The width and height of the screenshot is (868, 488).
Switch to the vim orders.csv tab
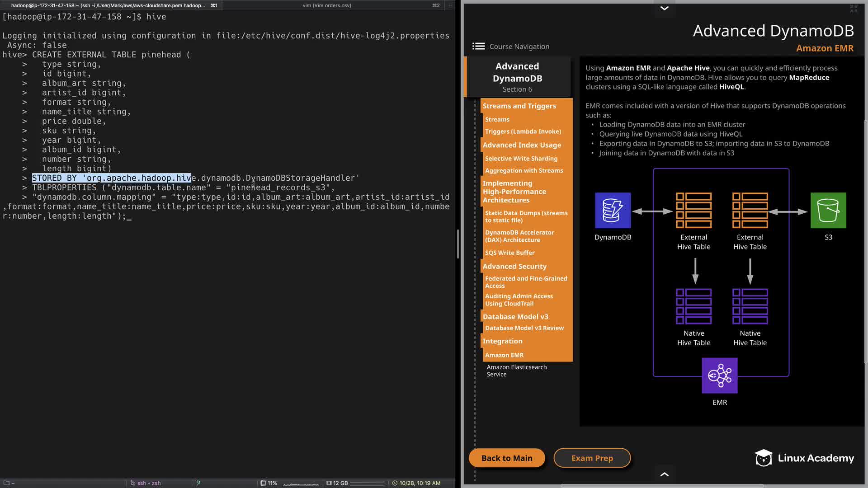[x=327, y=5]
